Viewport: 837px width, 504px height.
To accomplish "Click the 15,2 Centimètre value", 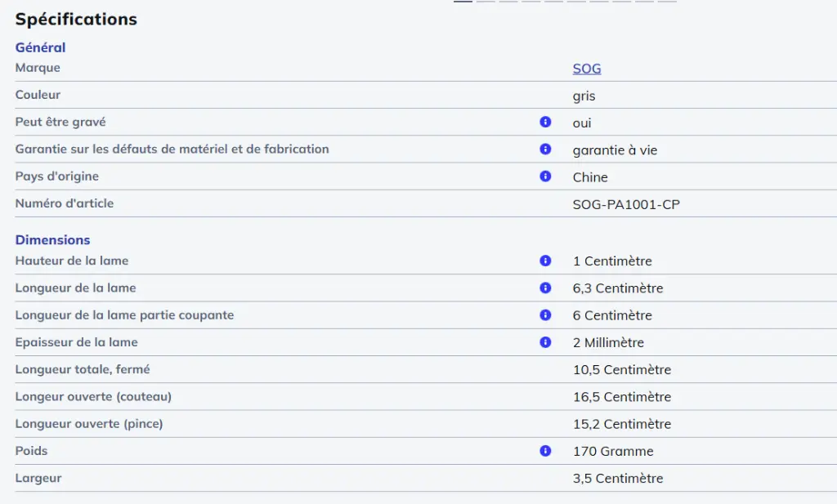I will pyautogui.click(x=621, y=424).
